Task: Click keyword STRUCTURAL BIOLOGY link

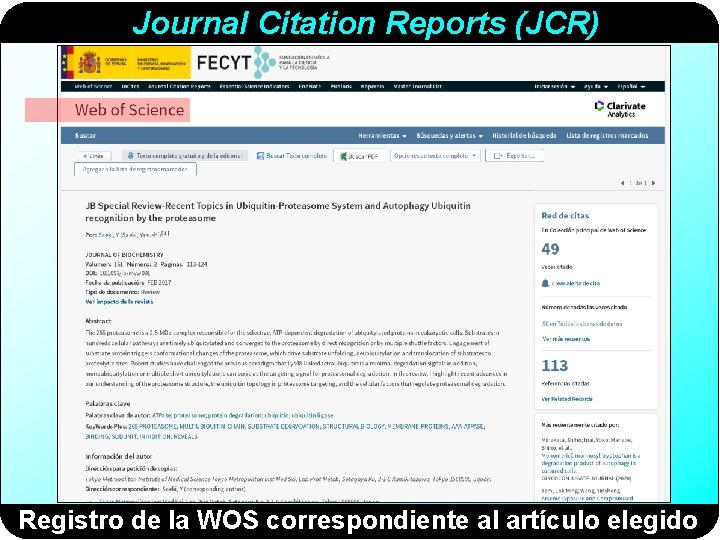Action: tap(353, 426)
